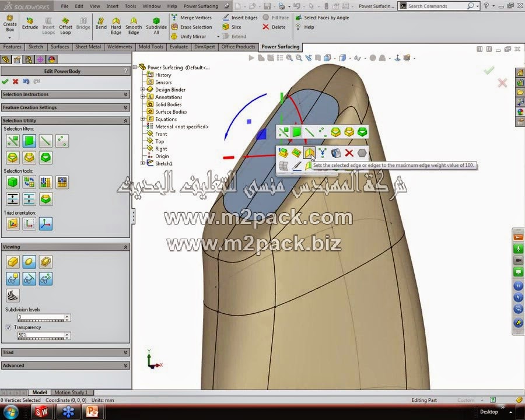Image resolution: width=525 pixels, height=420 pixels.
Task: Apply Hard Edge to selection
Action: click(x=116, y=26)
